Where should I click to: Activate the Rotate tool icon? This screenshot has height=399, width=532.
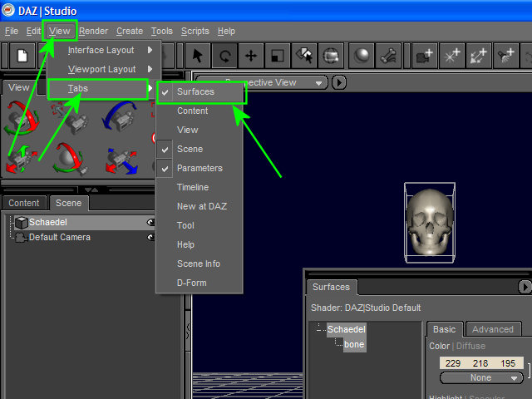[x=224, y=56]
